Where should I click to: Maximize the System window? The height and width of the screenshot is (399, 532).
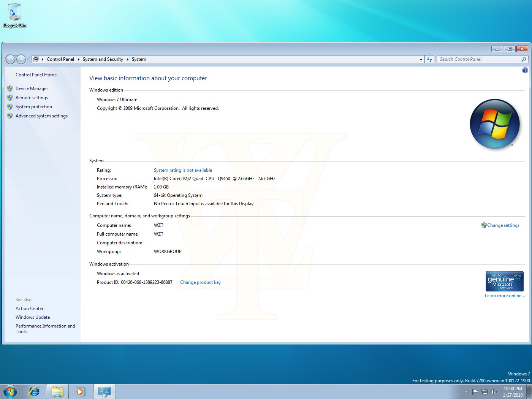point(510,49)
